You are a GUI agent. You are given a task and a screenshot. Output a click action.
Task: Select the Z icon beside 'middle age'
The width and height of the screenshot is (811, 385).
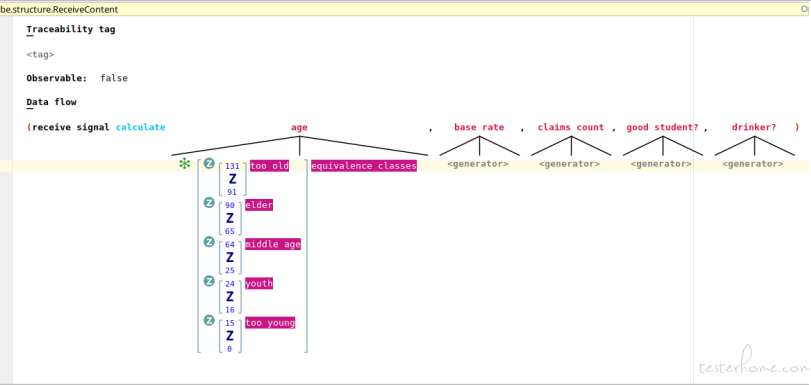(209, 242)
